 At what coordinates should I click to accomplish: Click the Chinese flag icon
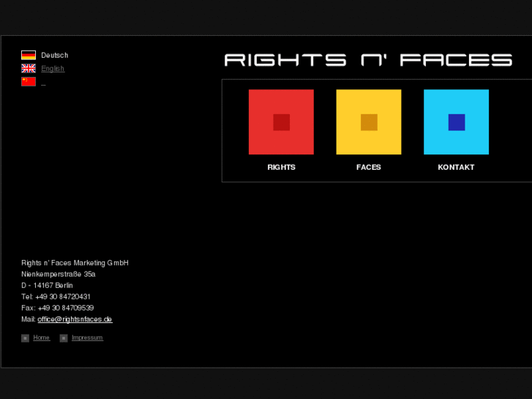29,81
